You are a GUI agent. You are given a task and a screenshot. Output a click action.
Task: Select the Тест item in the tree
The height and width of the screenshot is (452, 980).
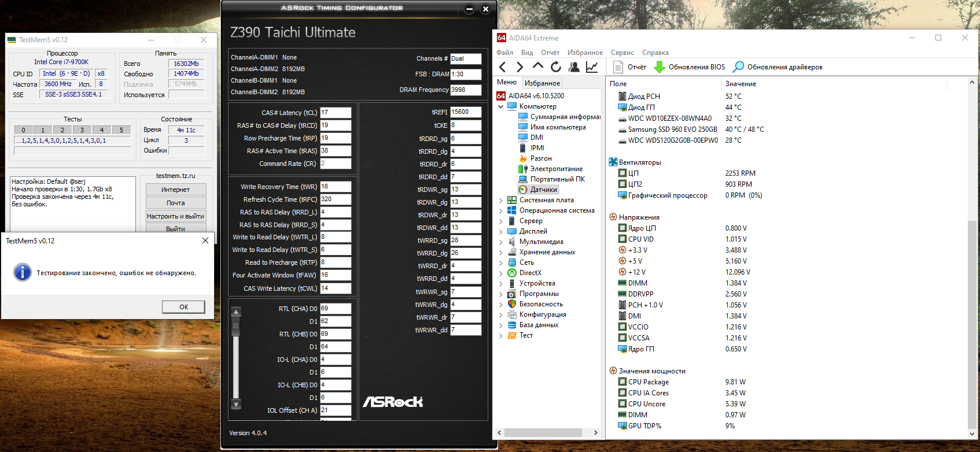coord(520,335)
